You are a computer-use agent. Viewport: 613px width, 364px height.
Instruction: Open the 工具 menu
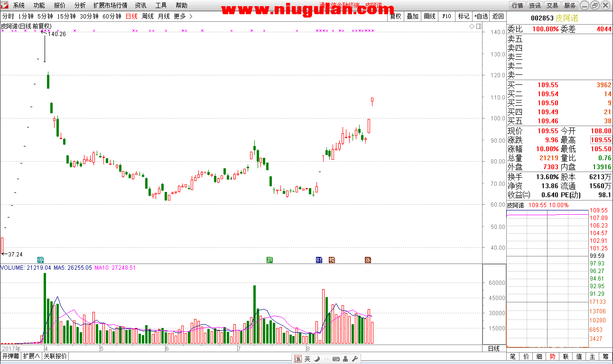(161, 6)
